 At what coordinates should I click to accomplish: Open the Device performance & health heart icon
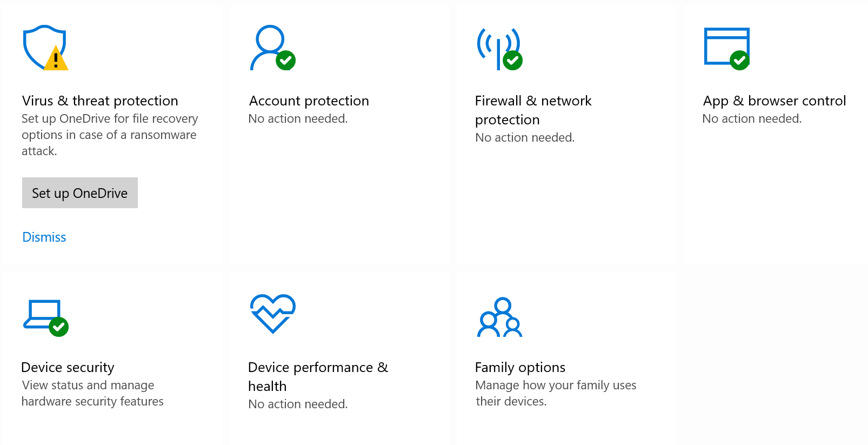pyautogui.click(x=272, y=314)
